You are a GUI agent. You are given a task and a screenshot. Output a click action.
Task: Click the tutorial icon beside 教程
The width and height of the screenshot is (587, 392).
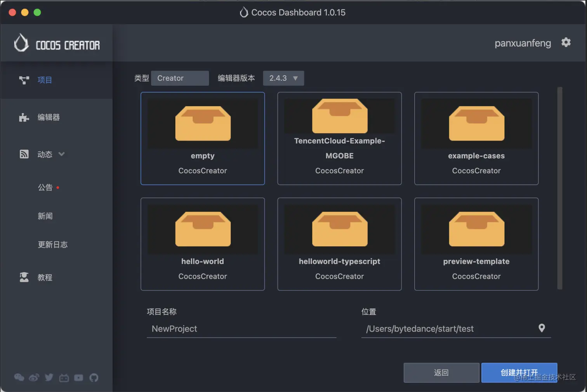(x=24, y=277)
